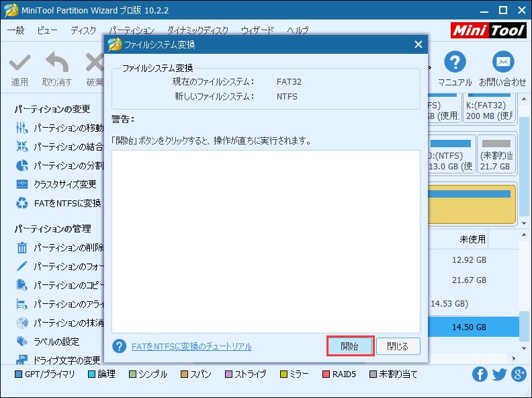Select パーティションの結合 in sidebar
Screen dimensions: 532x398
point(69,147)
